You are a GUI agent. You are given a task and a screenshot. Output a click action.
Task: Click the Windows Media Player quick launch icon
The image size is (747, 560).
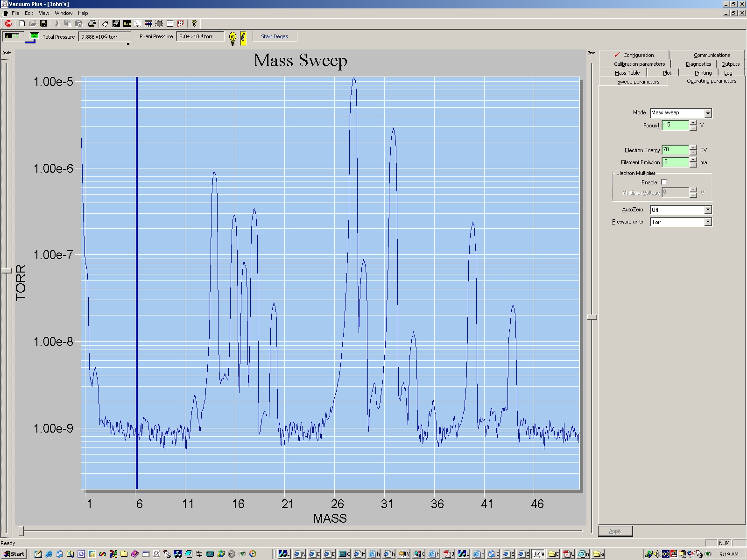tap(253, 554)
